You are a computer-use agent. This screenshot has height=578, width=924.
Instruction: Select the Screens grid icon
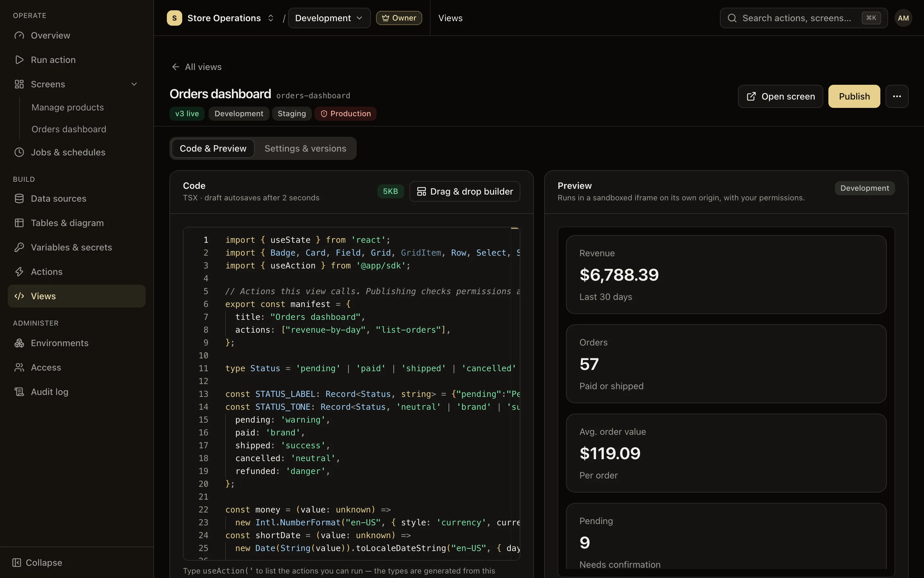[19, 84]
